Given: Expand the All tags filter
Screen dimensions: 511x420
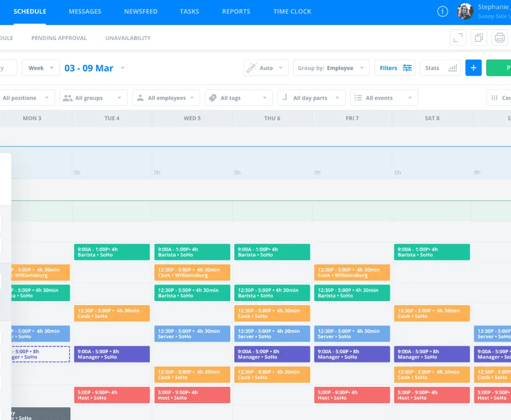Looking at the screenshot, I should pyautogui.click(x=238, y=98).
